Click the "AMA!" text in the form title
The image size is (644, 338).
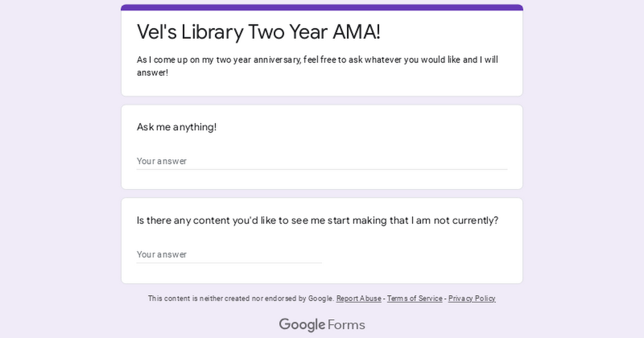click(357, 32)
